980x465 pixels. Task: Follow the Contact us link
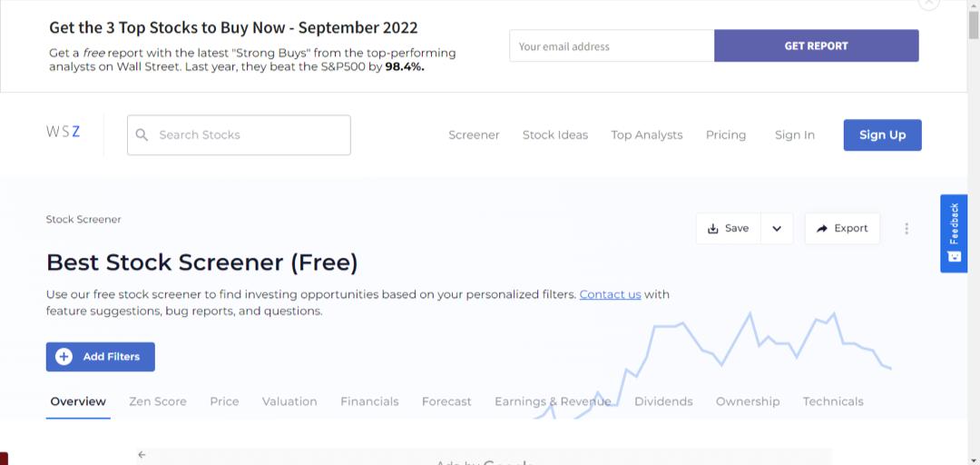pos(610,294)
